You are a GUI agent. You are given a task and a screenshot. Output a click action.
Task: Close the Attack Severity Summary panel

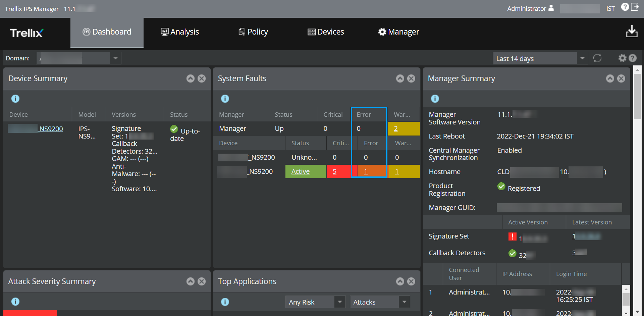tap(202, 281)
